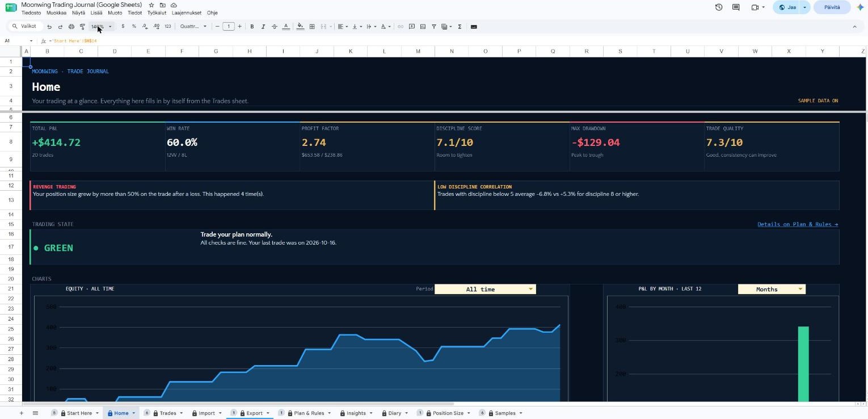Open the share options arrow beside Jaa
The height and width of the screenshot is (419, 868).
click(x=804, y=7)
